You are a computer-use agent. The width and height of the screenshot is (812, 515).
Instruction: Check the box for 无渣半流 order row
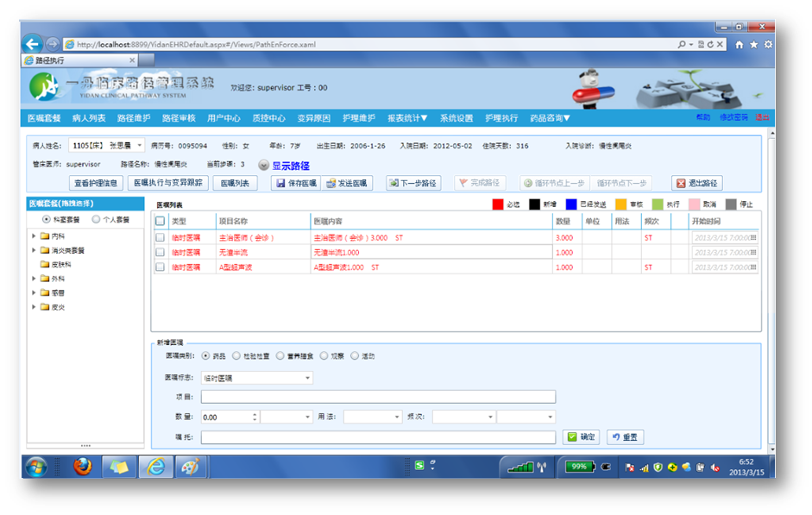[160, 252]
